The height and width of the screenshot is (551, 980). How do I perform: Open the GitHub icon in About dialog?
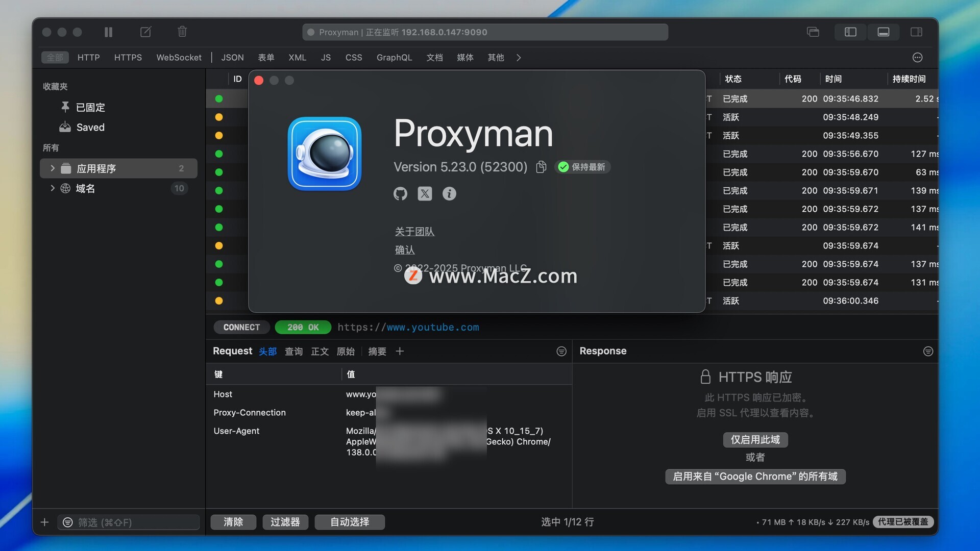400,194
